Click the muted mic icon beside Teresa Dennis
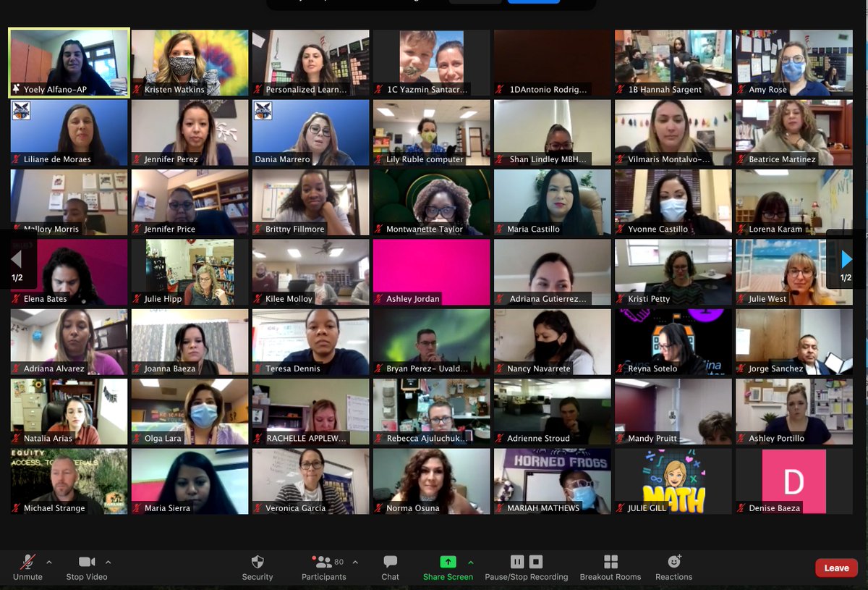This screenshot has width=868, height=590. coord(258,368)
